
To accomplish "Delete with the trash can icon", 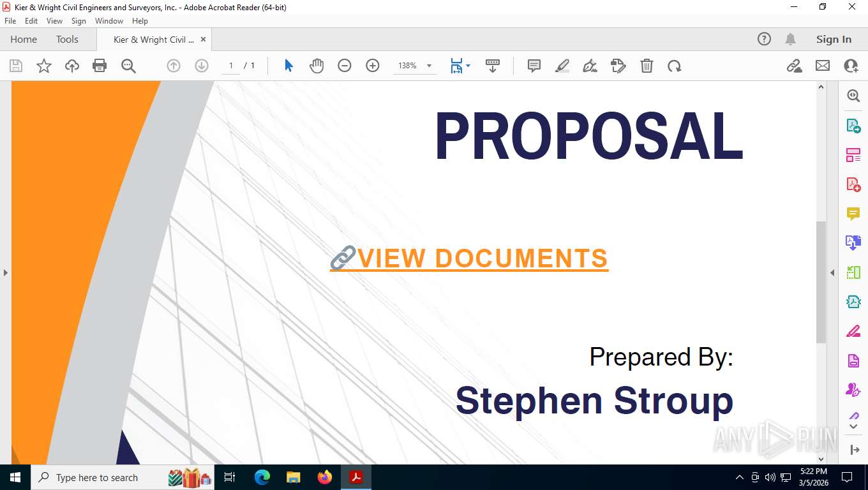I will pos(647,66).
